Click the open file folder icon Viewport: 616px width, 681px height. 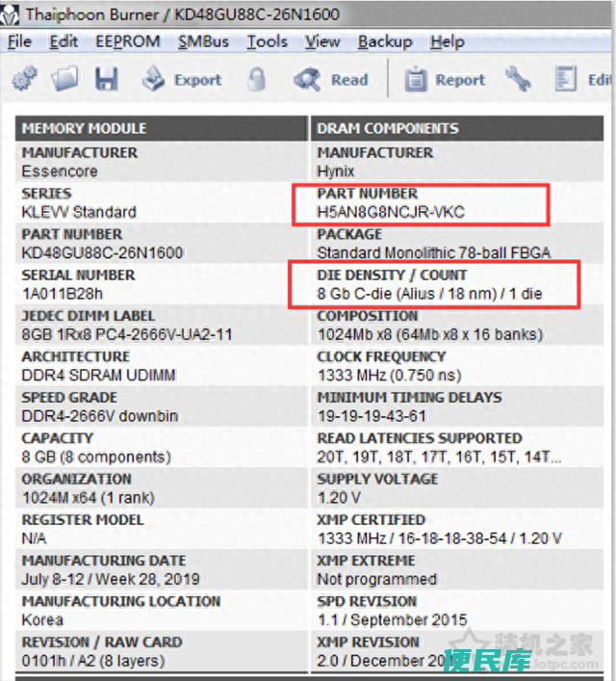point(65,79)
